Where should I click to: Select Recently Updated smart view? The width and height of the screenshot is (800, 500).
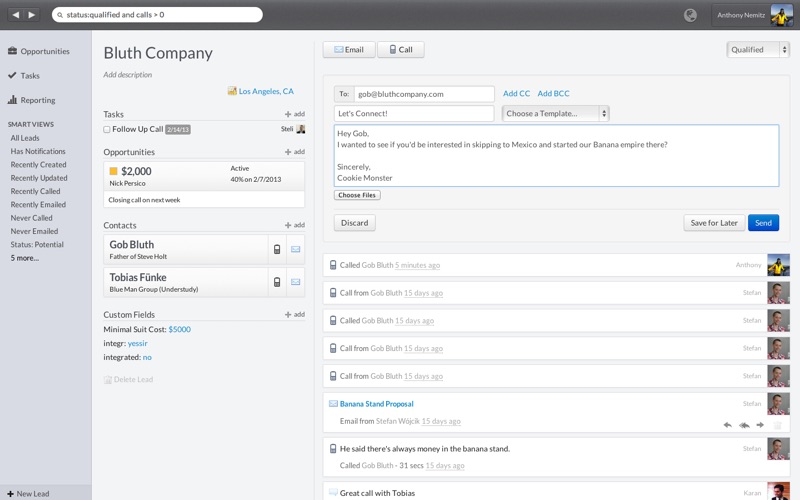point(39,178)
